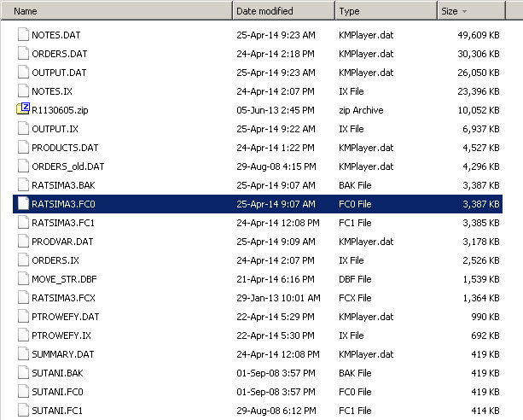Select the NOTES.IX file name
This screenshot has height=420, width=523.
coord(52,91)
